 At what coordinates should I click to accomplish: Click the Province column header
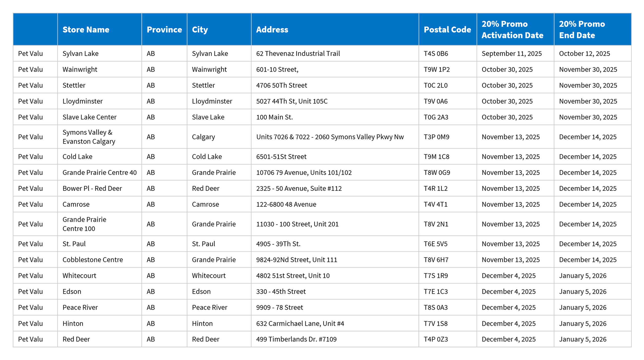pyautogui.click(x=164, y=30)
